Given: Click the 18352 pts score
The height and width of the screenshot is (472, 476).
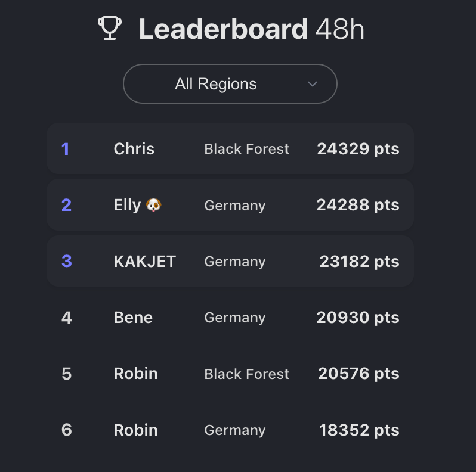Looking at the screenshot, I should [359, 430].
